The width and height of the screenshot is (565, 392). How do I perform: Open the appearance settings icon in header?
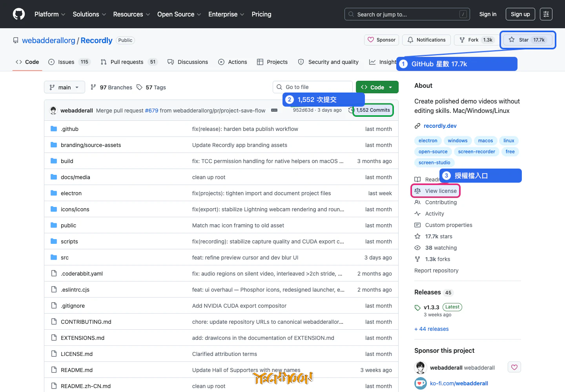click(x=546, y=14)
